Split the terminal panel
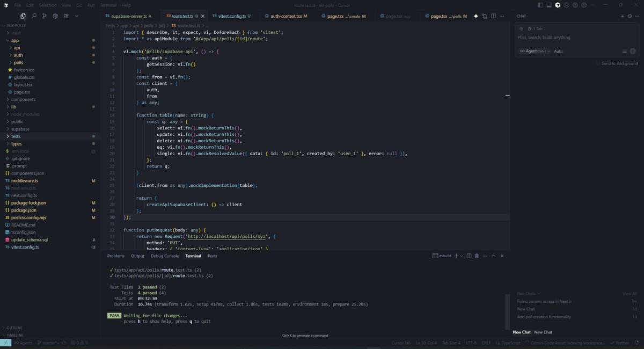The height and width of the screenshot is (349, 644). tap(469, 256)
